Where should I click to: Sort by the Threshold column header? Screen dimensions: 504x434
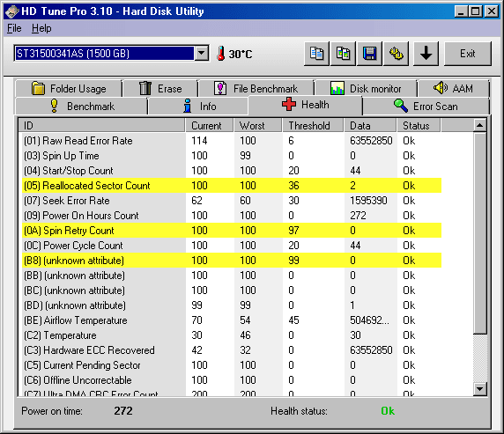pos(313,126)
